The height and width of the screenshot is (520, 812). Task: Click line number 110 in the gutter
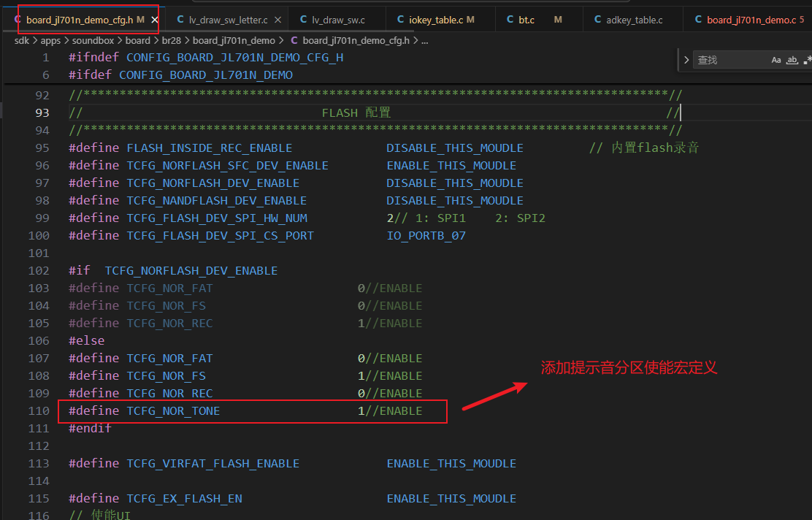click(x=39, y=410)
